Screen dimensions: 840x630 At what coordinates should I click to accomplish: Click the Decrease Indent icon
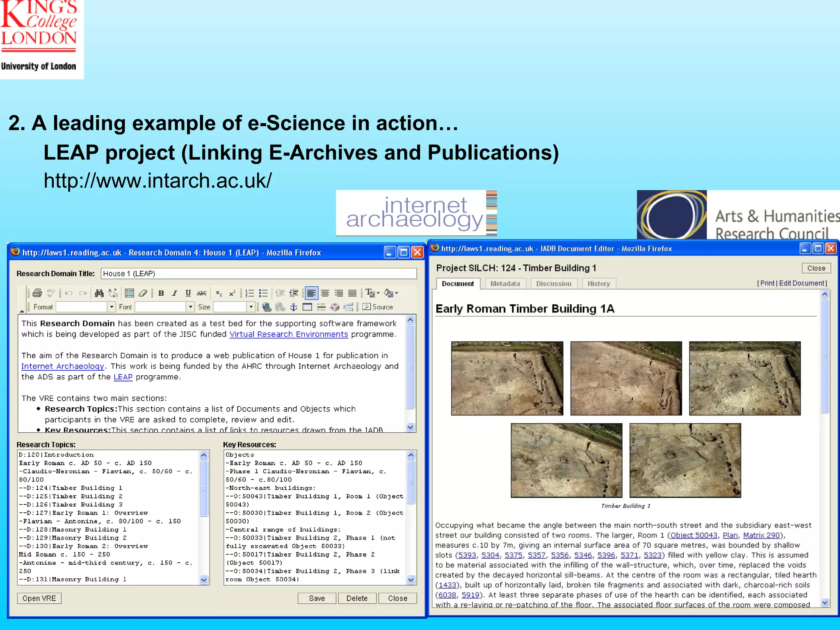[x=280, y=293]
